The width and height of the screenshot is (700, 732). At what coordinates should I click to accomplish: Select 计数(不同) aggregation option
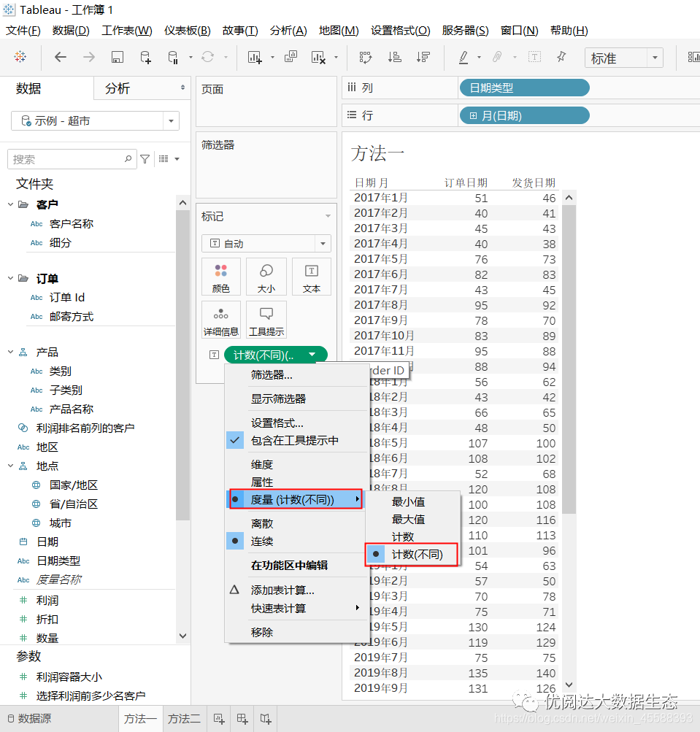pyautogui.click(x=412, y=554)
